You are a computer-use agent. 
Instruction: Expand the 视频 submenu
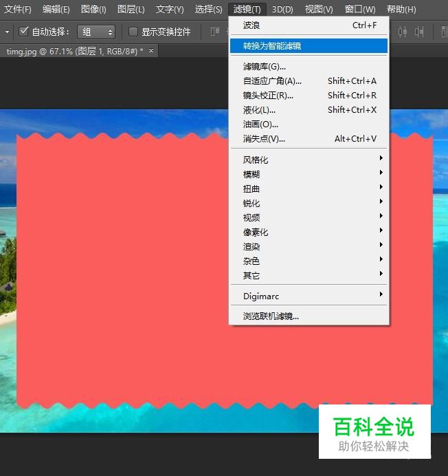tap(309, 217)
